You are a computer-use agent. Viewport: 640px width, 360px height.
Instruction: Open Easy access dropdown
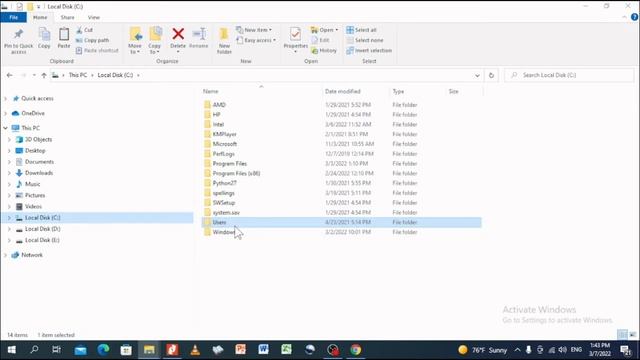point(256,40)
